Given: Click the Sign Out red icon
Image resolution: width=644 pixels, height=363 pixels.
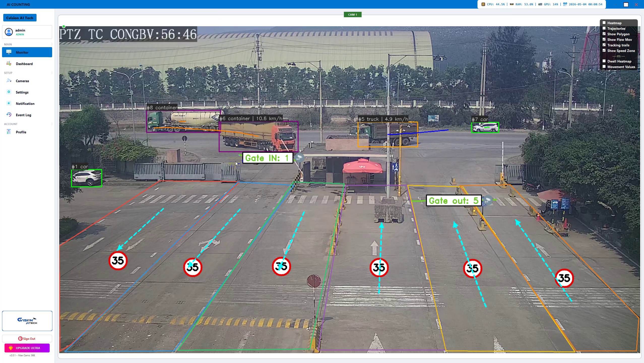Looking at the screenshot, I should pyautogui.click(x=20, y=339).
